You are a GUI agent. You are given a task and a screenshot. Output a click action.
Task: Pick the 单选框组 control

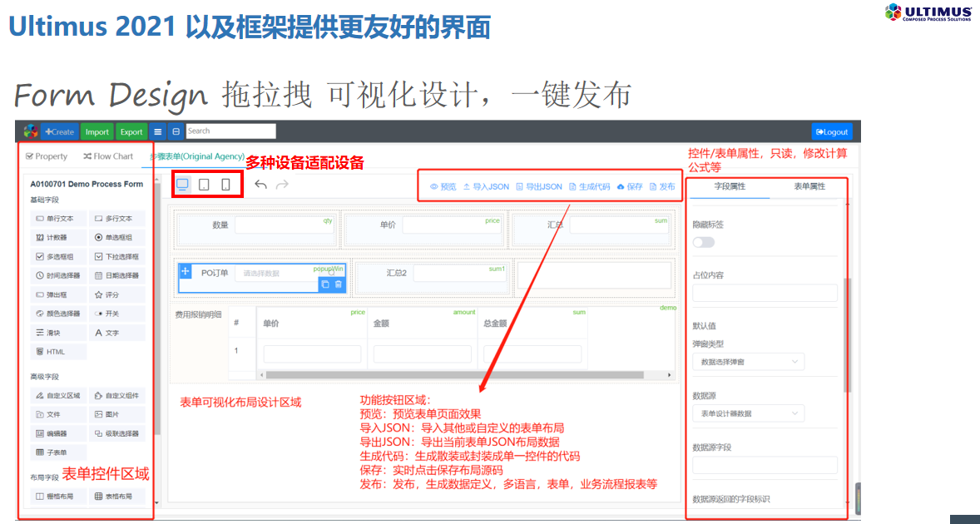click(116, 237)
